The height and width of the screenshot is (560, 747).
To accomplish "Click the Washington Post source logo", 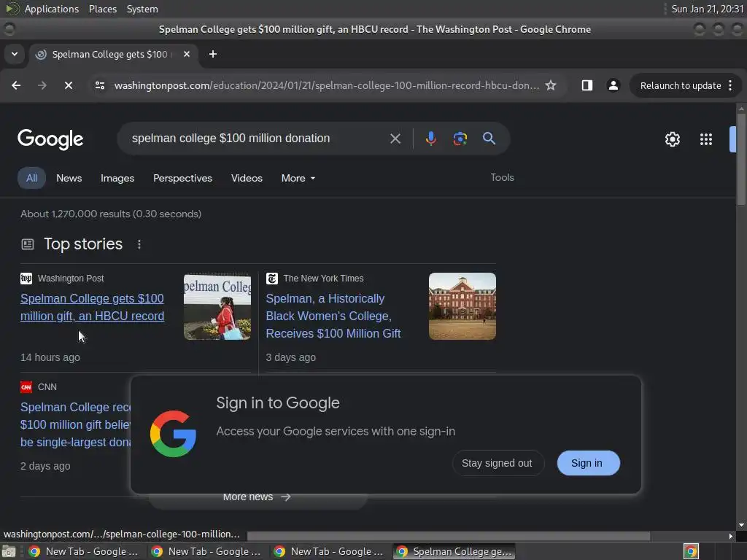I will 26,278.
